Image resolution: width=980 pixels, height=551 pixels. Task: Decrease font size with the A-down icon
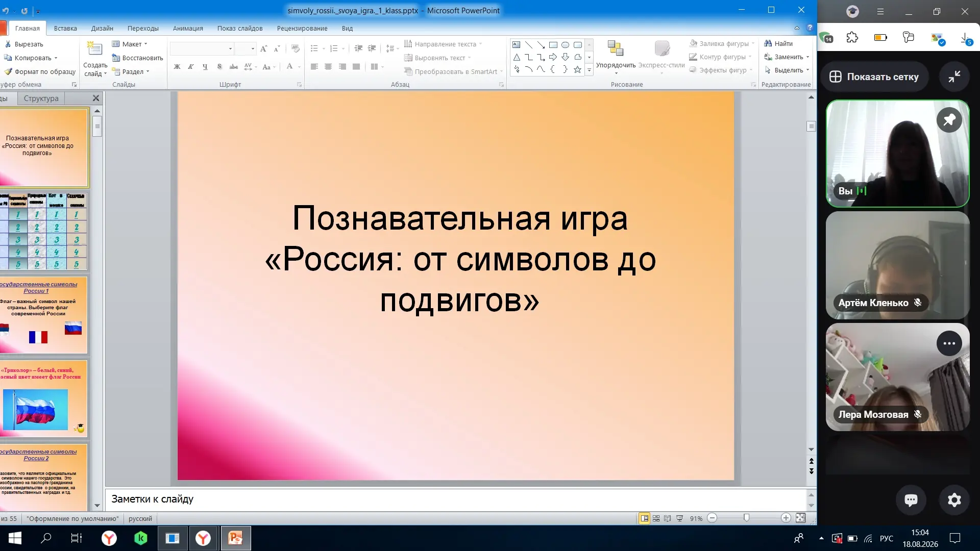pyautogui.click(x=277, y=49)
